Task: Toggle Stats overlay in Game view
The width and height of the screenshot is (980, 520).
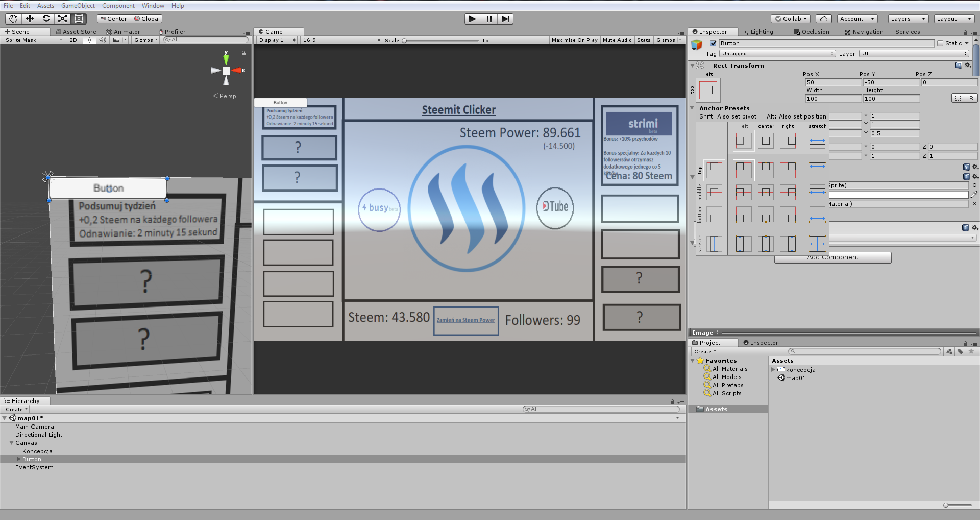Action: click(644, 40)
